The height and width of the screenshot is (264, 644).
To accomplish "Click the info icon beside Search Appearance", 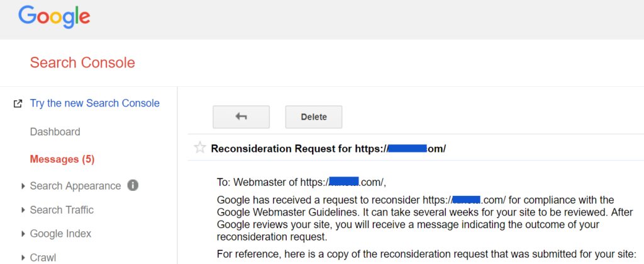I will pyautogui.click(x=133, y=185).
